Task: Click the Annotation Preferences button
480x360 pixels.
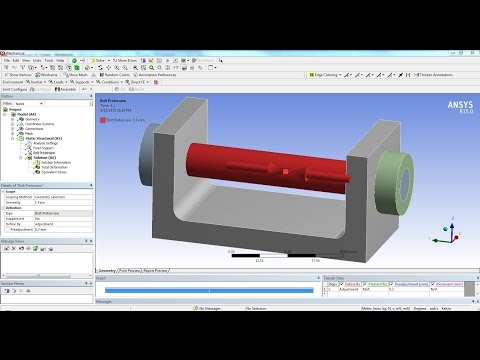Action: [x=154, y=75]
